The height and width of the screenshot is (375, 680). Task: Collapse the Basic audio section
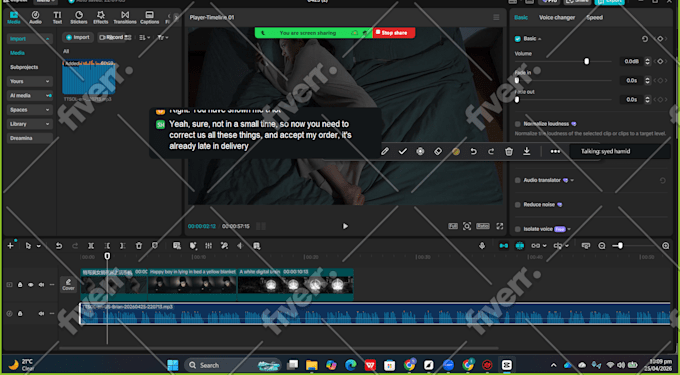pos(539,39)
